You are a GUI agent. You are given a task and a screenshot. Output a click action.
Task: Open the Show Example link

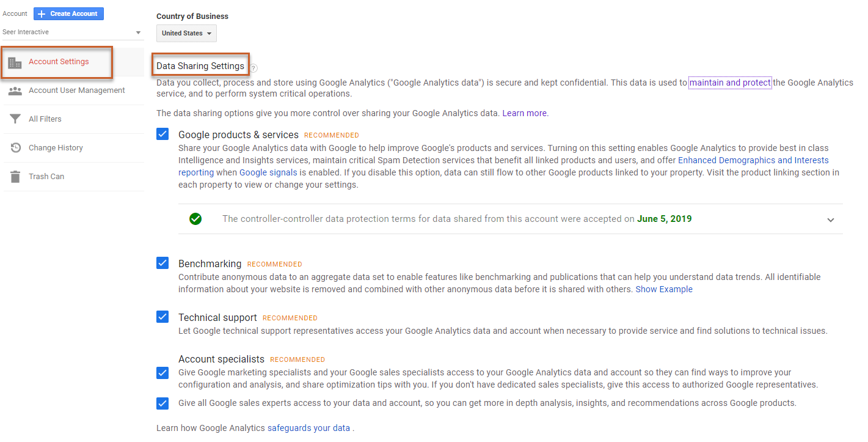664,289
